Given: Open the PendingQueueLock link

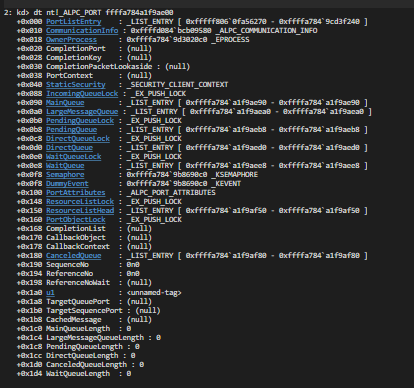Looking at the screenshot, I should point(80,121).
